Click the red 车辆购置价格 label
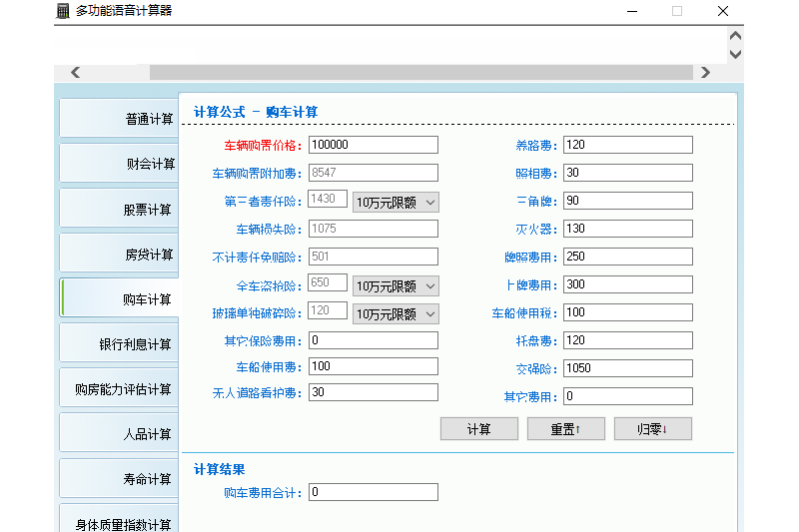 pyautogui.click(x=263, y=146)
